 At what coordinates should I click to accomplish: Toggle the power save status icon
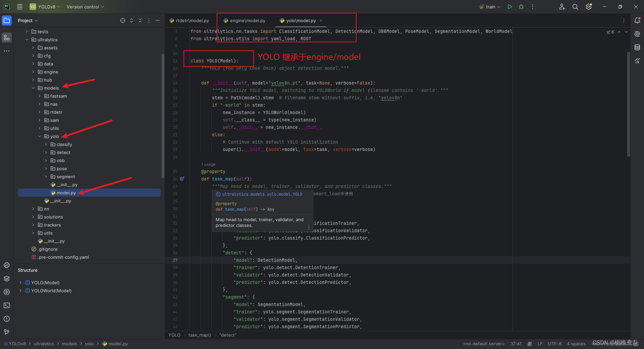coord(530,344)
